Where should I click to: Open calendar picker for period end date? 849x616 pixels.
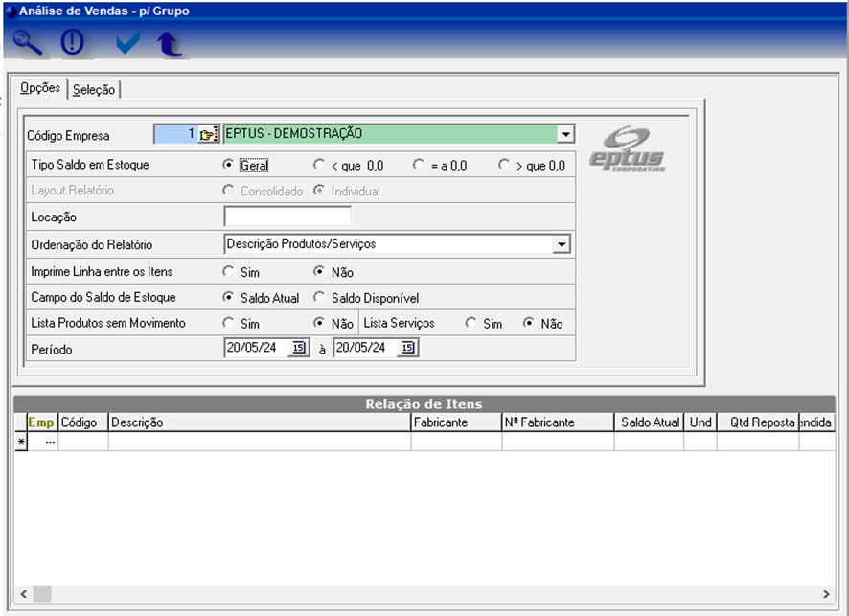point(407,349)
